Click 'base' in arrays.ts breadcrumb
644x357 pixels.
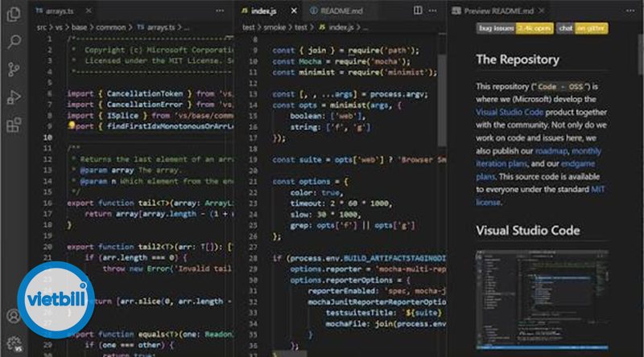(x=79, y=27)
